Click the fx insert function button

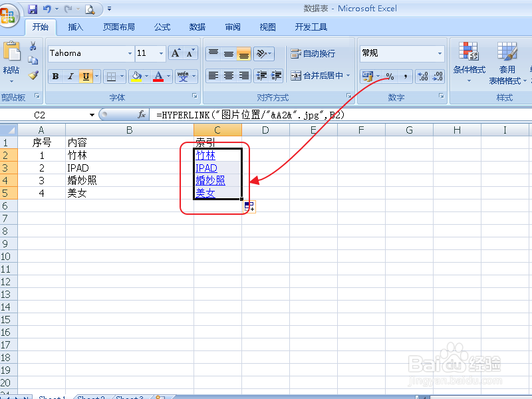(142, 114)
